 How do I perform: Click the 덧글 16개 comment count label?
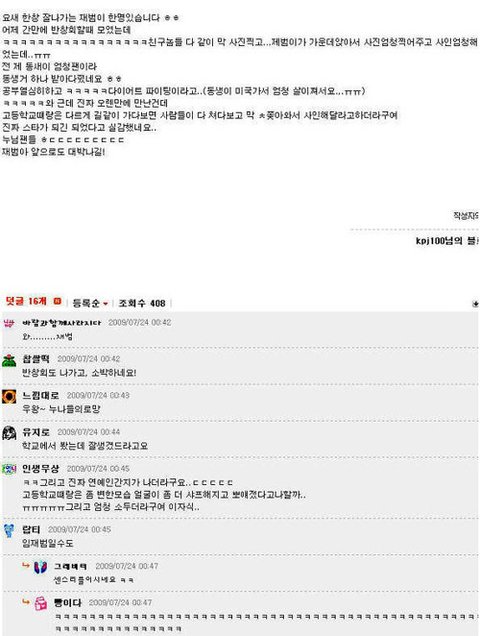pos(26,301)
